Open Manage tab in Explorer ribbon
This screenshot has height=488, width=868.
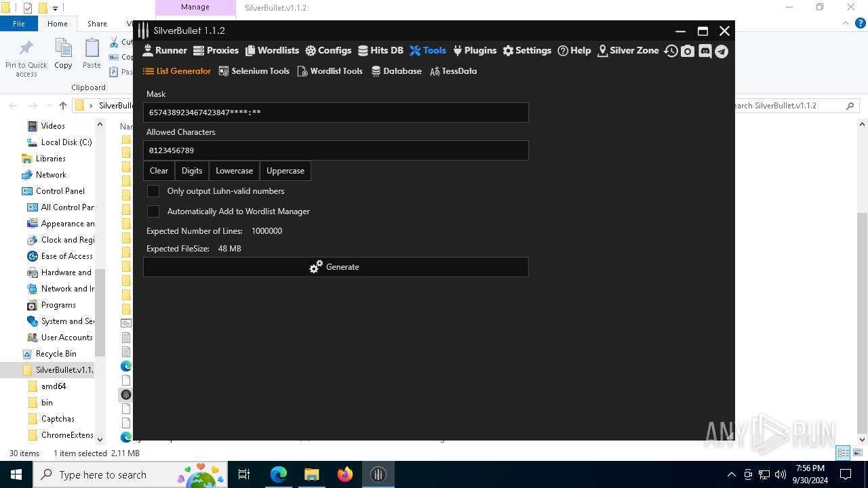click(x=195, y=7)
